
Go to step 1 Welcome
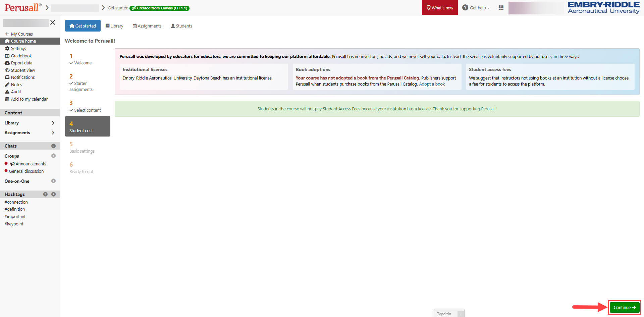pos(88,59)
